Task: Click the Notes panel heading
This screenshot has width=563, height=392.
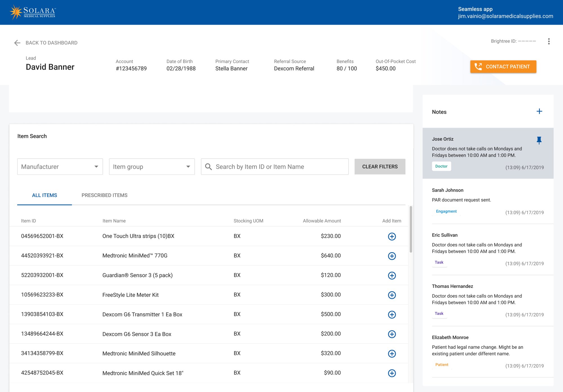Action: pyautogui.click(x=439, y=112)
